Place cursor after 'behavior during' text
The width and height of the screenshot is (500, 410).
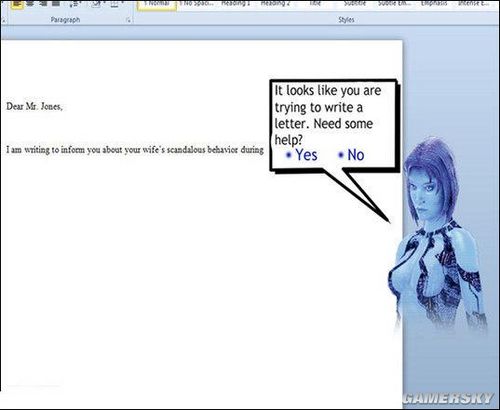(264, 150)
